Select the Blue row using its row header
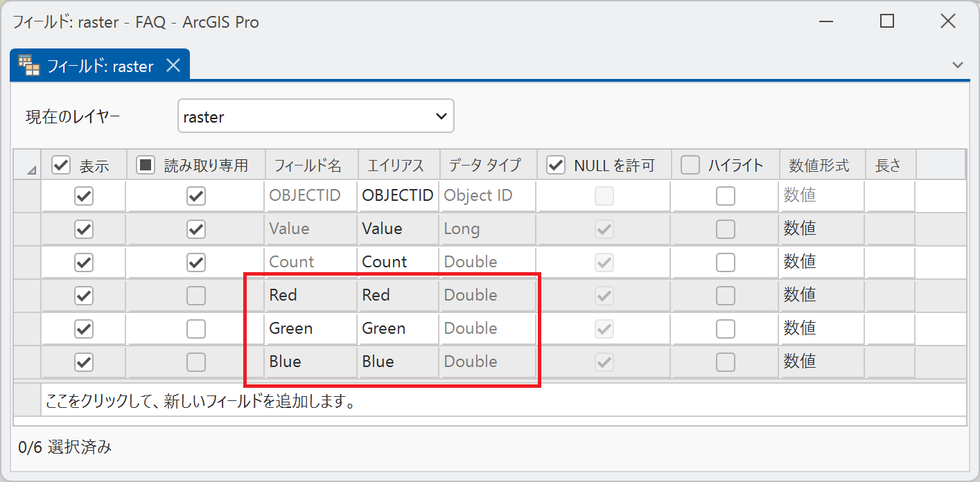Viewport: 980px width, 482px height. click(27, 362)
